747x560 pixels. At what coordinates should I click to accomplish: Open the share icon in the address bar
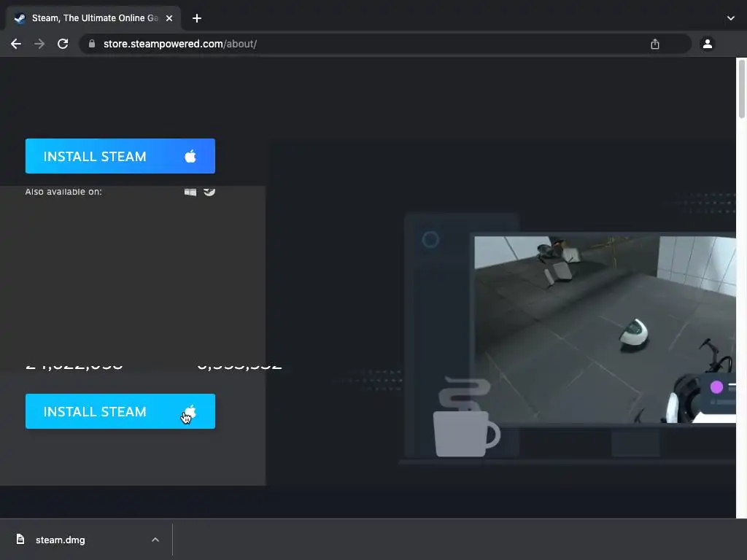click(655, 44)
